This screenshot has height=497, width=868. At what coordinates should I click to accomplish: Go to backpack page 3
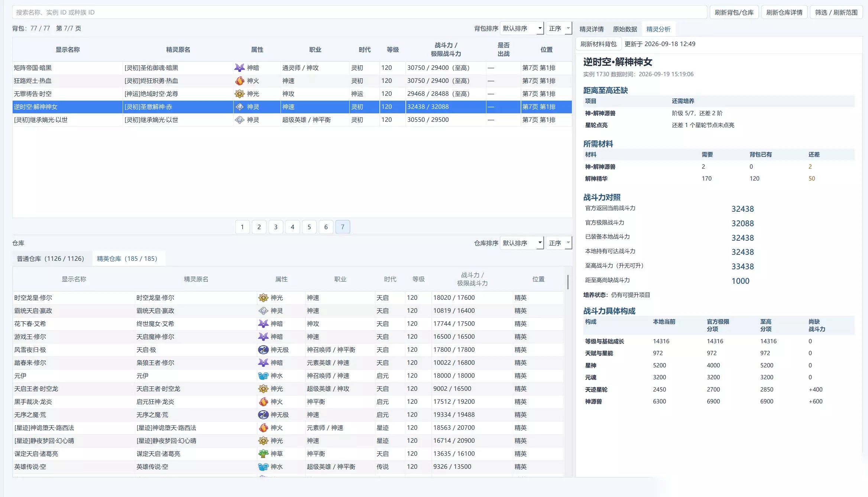click(276, 227)
